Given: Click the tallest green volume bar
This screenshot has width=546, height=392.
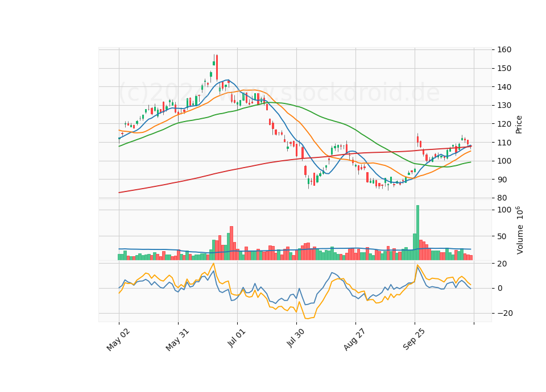Looking at the screenshot, I should (417, 233).
